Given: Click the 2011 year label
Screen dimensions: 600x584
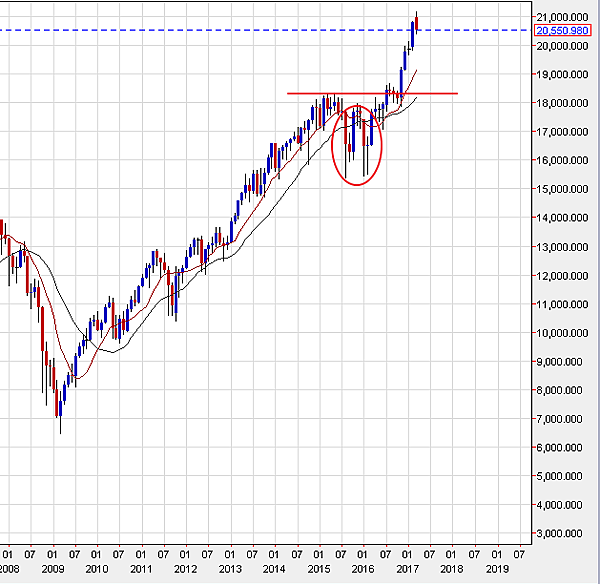Looking at the screenshot, I should coord(141,569).
